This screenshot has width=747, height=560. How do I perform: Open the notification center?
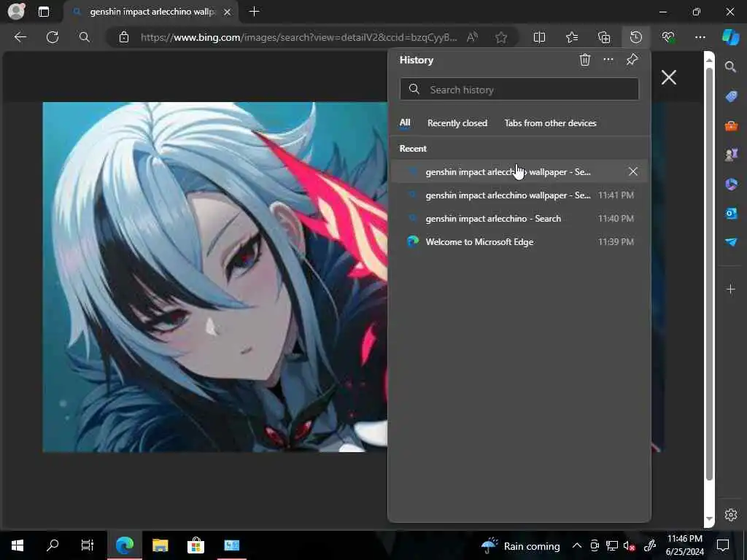tap(723, 545)
